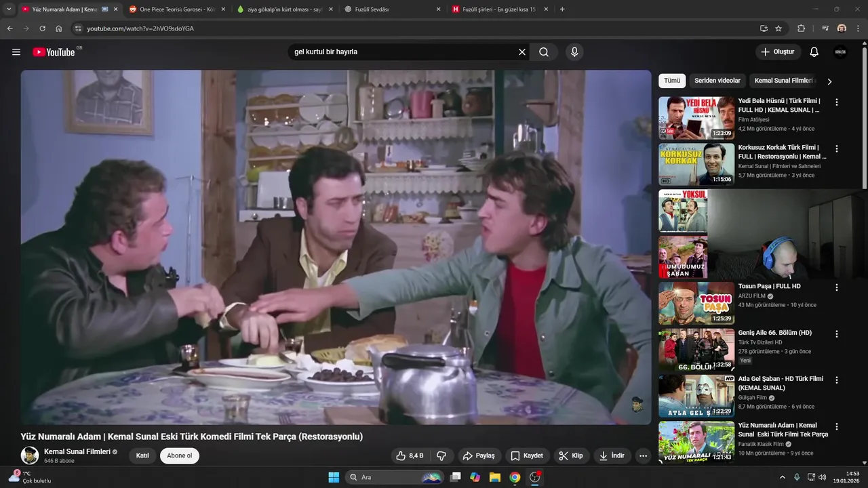Click the Katıl join button

point(142,455)
